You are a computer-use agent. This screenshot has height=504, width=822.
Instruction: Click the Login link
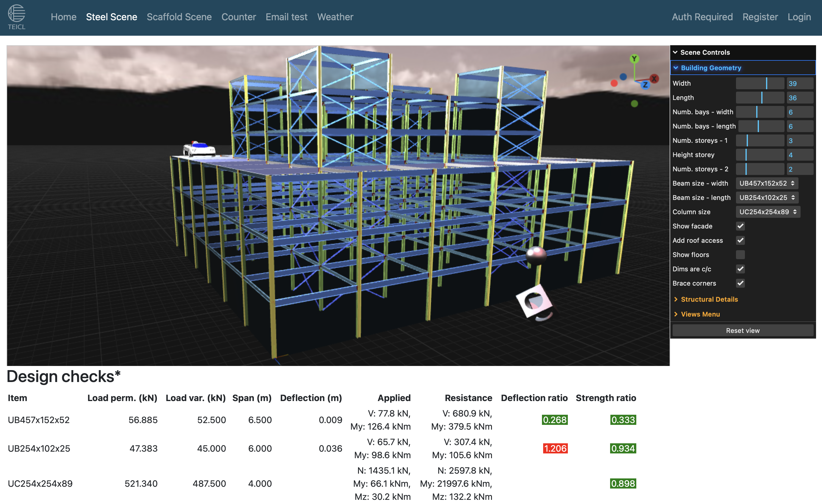(799, 17)
